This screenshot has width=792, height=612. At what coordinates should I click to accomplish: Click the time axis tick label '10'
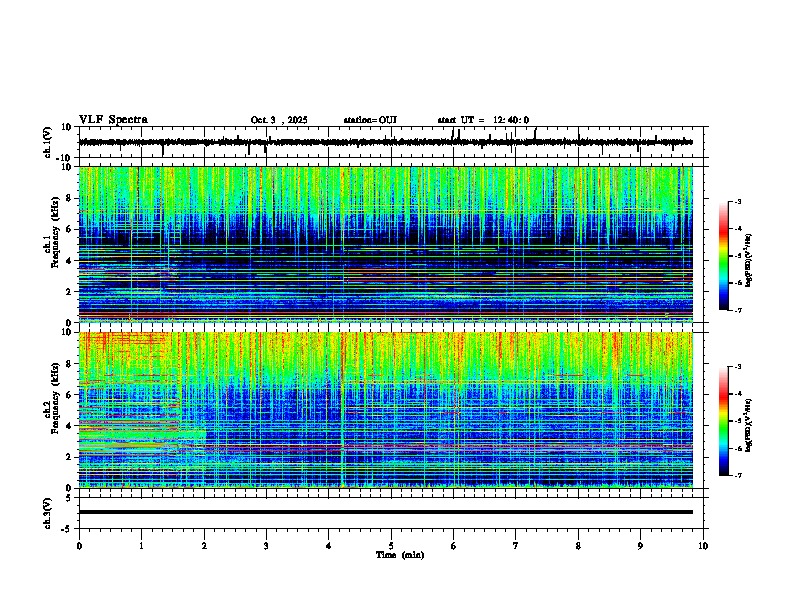(703, 546)
